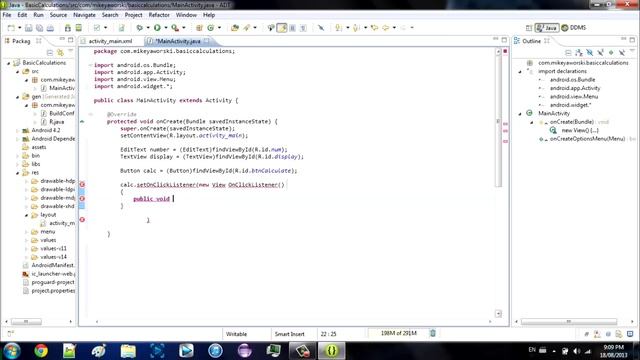Screen dimensions: 640x360
Task: Open the Refactor menu
Action: [x=159, y=15]
